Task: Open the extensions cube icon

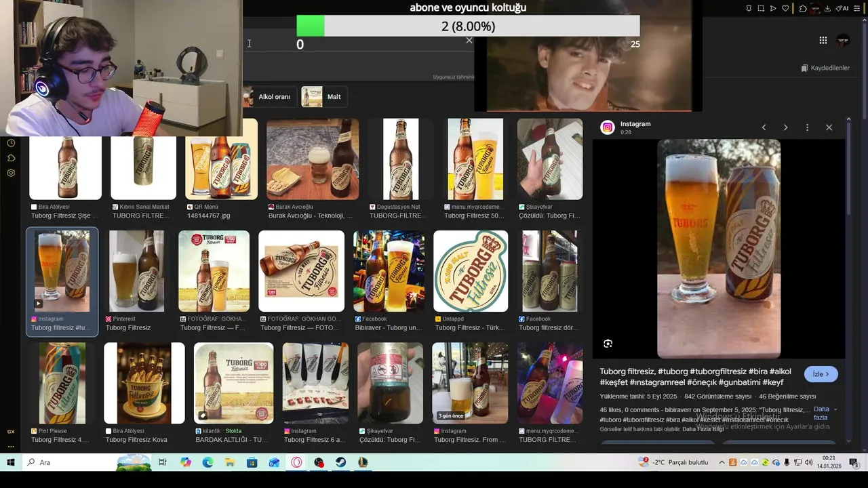Action: pos(803,8)
